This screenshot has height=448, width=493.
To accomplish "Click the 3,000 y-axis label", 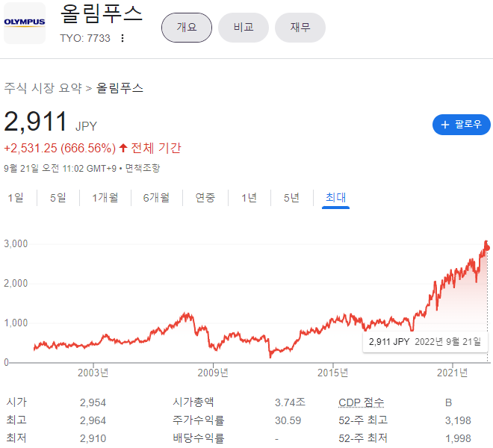I will 16,243.
